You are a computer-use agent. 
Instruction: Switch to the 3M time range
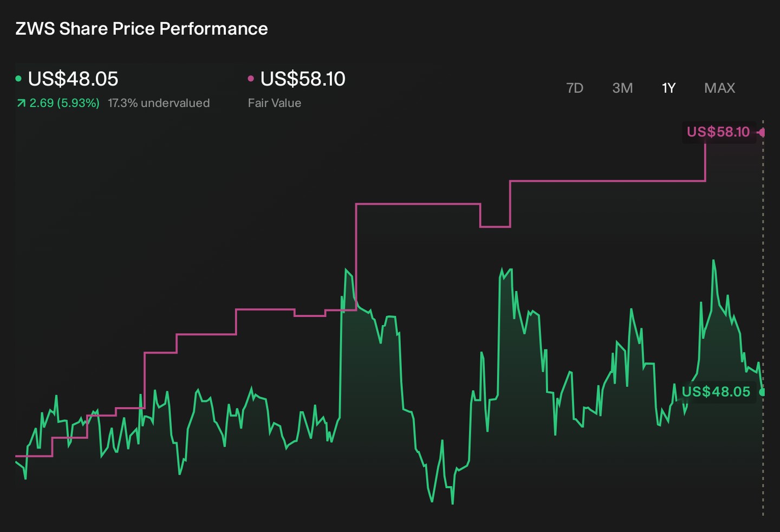[x=622, y=88]
